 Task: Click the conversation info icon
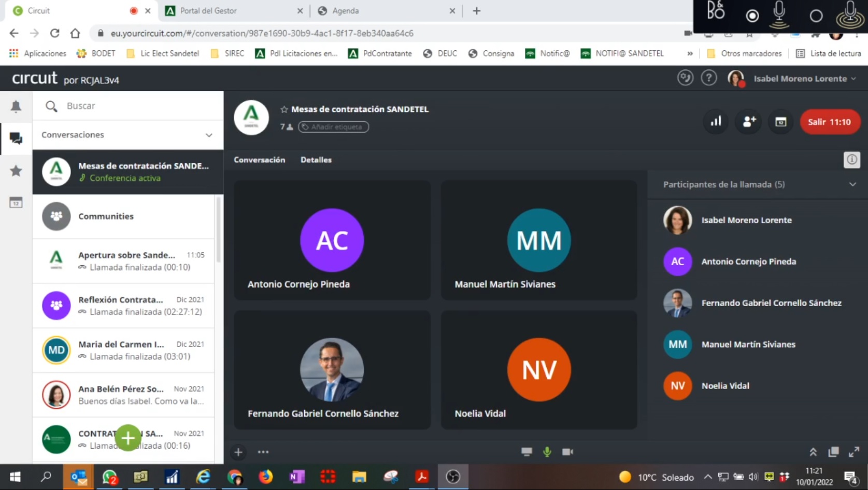click(851, 160)
